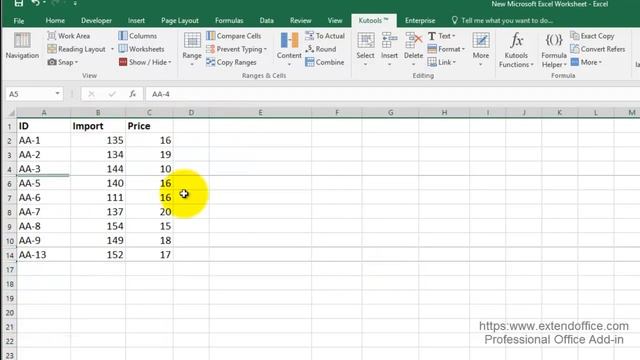Toggle the Columns view option
640x360 pixels.
(x=138, y=36)
